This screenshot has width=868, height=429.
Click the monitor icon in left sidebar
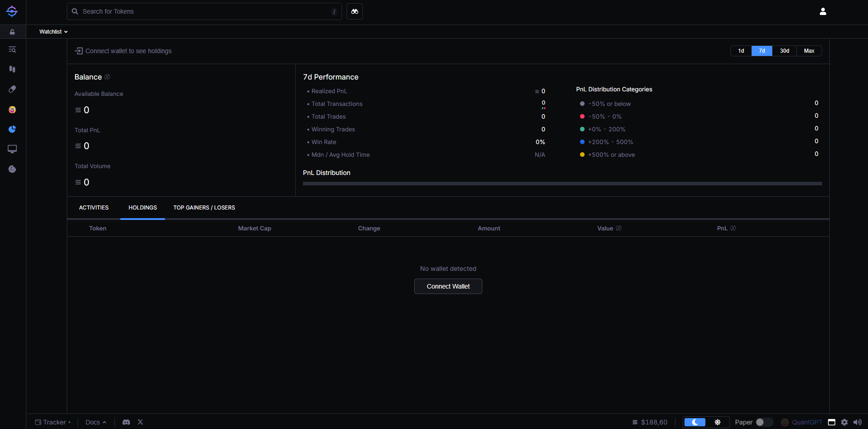point(12,149)
